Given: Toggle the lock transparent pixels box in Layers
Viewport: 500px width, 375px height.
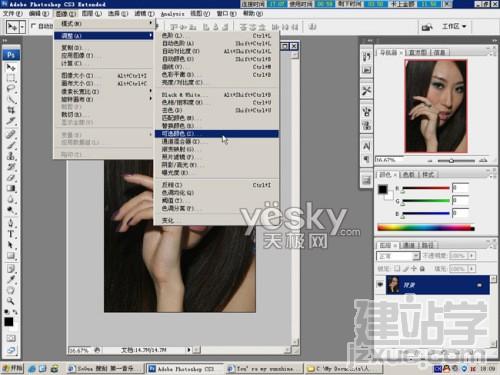Looking at the screenshot, I should [x=397, y=268].
